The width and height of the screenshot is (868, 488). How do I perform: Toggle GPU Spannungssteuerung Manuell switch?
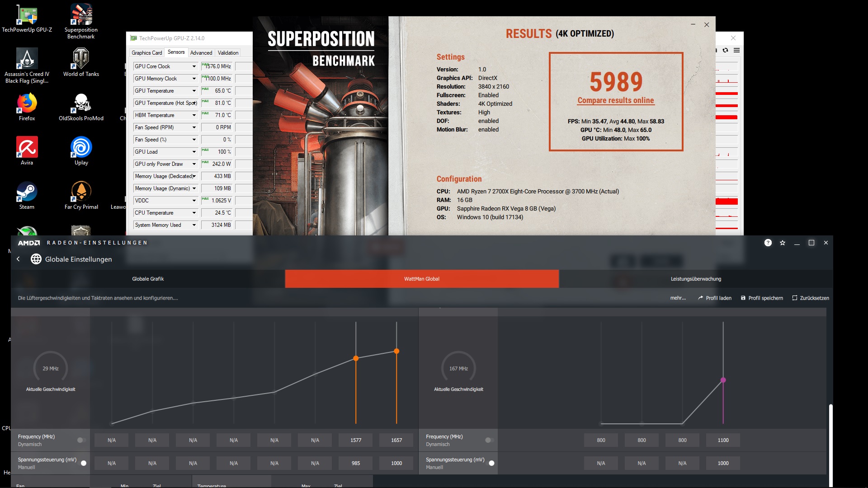click(83, 463)
